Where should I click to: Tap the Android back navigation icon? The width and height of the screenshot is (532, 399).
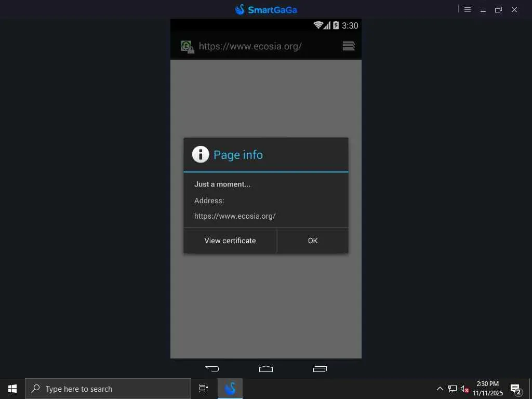pyautogui.click(x=212, y=369)
